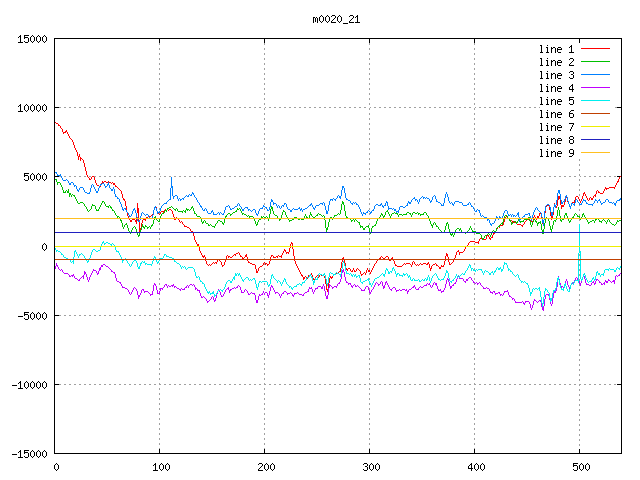Click the -15000 y-axis tick label
The image size is (640, 480).
click(x=28, y=454)
